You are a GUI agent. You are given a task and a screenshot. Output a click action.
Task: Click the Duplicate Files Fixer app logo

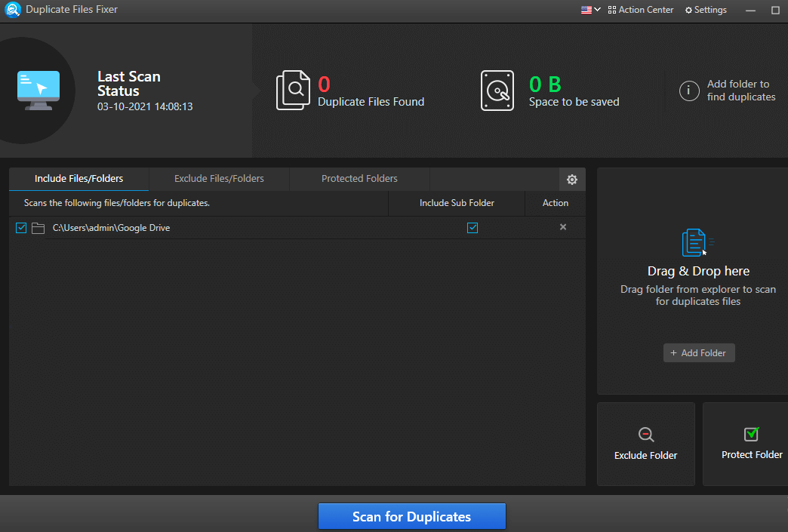pyautogui.click(x=12, y=10)
